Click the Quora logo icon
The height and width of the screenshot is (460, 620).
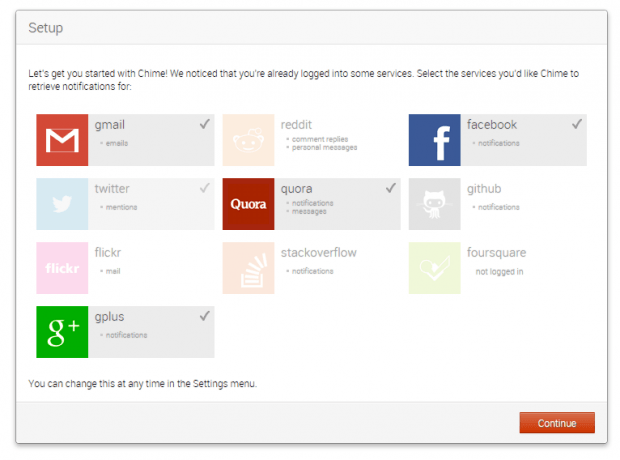pyautogui.click(x=248, y=204)
